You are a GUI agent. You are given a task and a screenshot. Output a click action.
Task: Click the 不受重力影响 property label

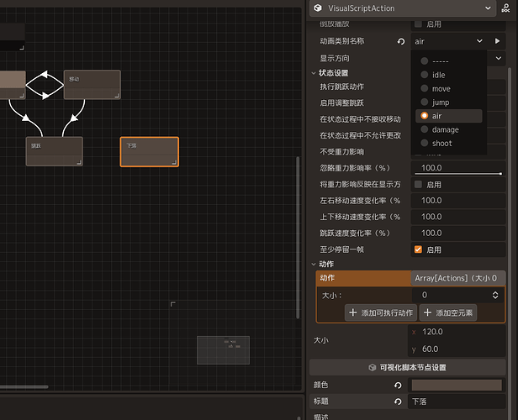[x=342, y=152]
